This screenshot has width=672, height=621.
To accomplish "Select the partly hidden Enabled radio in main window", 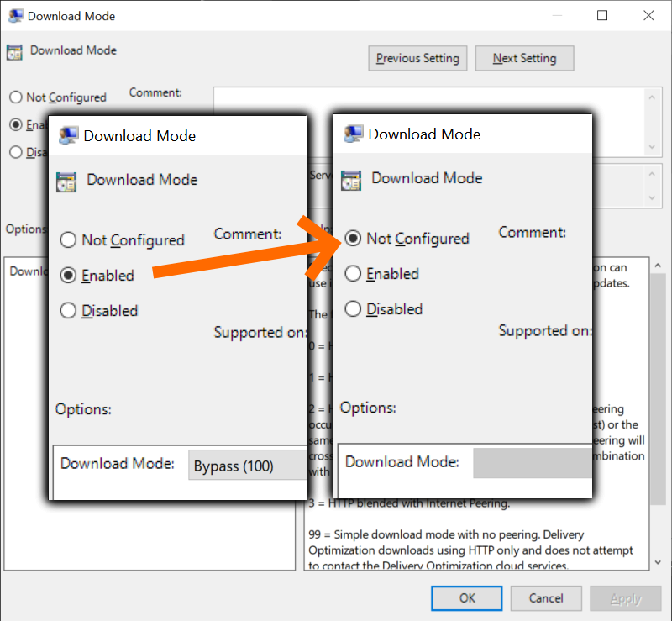I will coord(16,125).
